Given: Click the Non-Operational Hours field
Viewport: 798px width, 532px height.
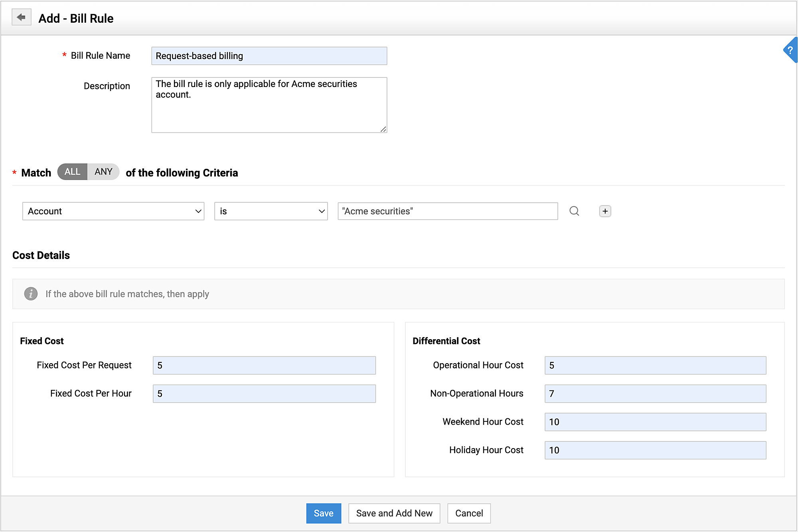Looking at the screenshot, I should point(655,394).
